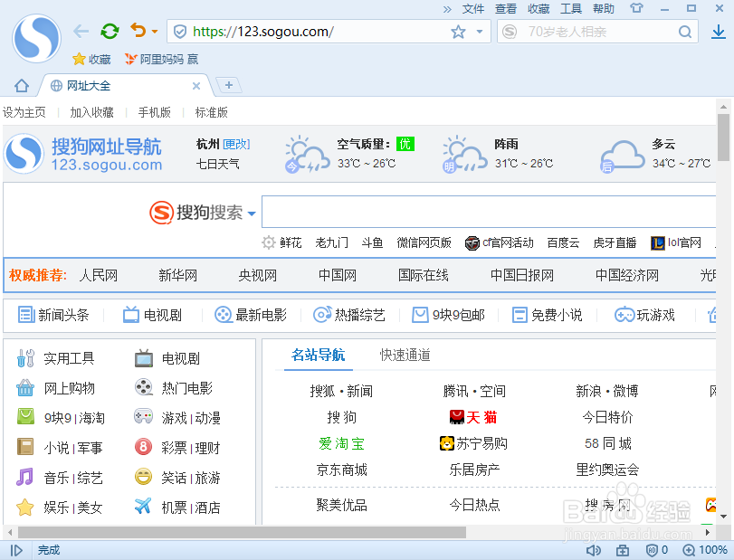Click 更改 to change city

(236, 144)
